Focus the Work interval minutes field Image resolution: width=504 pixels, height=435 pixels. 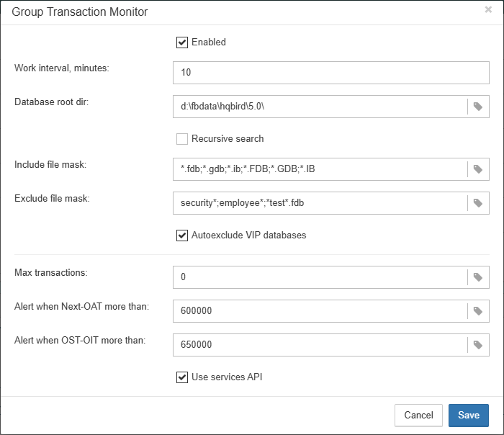click(x=331, y=73)
